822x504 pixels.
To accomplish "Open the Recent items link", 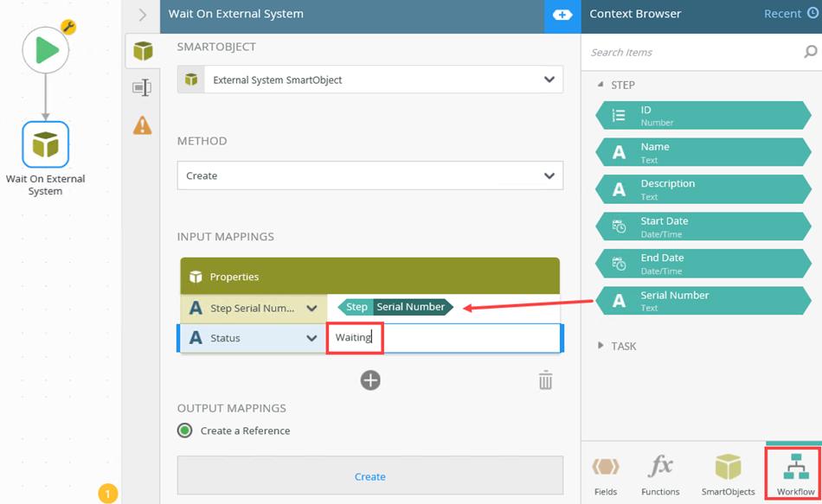I will tap(789, 14).
